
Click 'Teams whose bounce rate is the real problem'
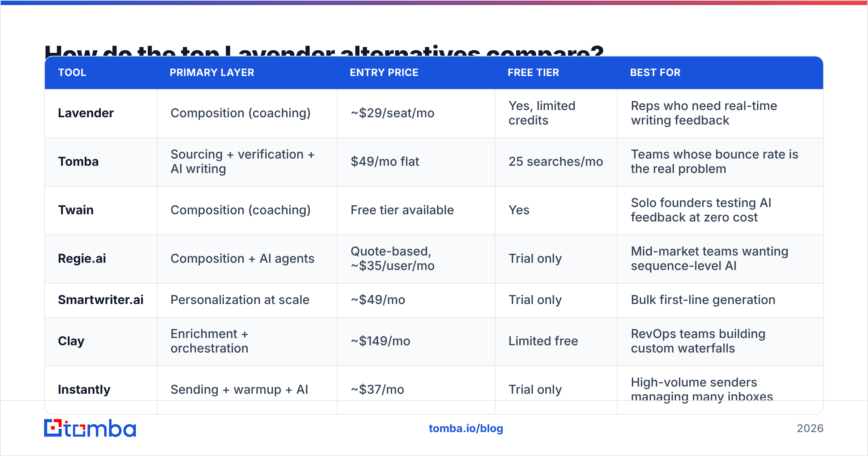coord(714,161)
